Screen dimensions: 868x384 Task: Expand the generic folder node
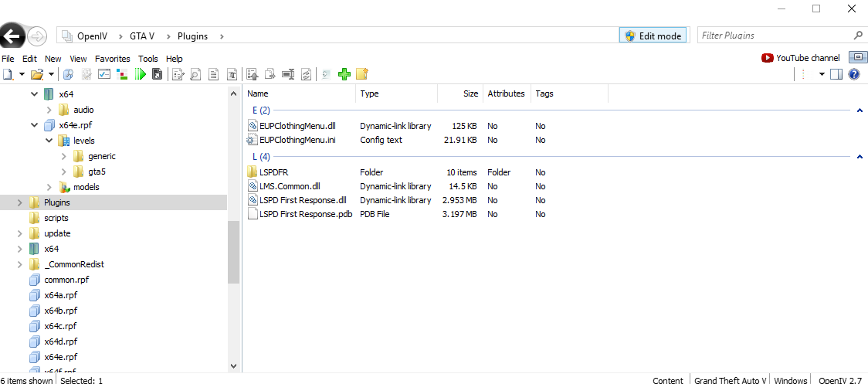(64, 156)
